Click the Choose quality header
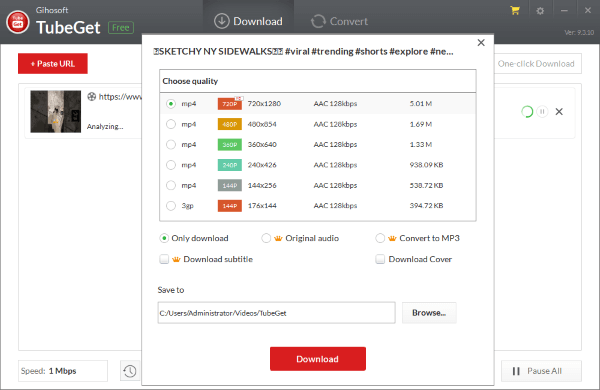600x390 pixels. [x=190, y=81]
